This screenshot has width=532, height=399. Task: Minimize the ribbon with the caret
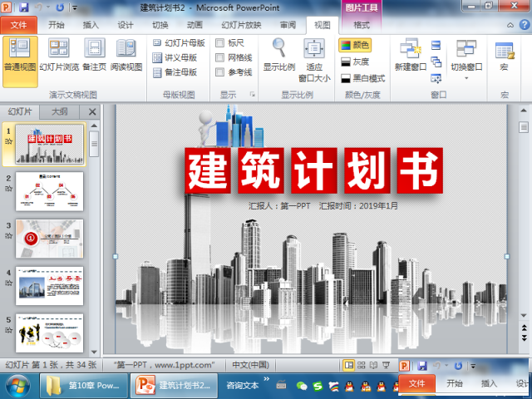(510, 25)
